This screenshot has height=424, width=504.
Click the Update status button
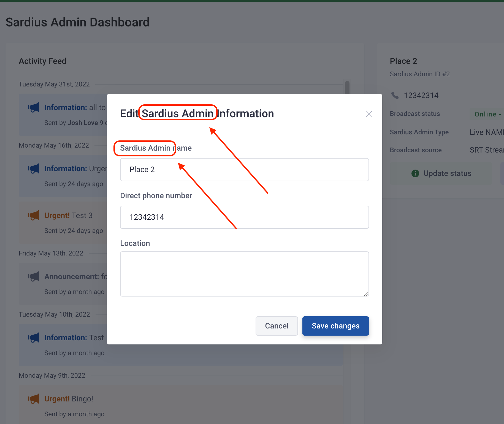(441, 173)
